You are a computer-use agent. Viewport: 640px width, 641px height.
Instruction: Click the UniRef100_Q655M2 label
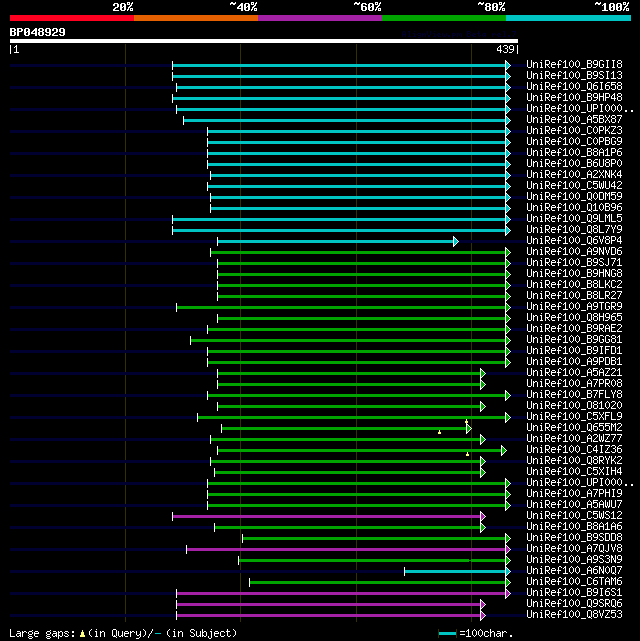point(574,428)
